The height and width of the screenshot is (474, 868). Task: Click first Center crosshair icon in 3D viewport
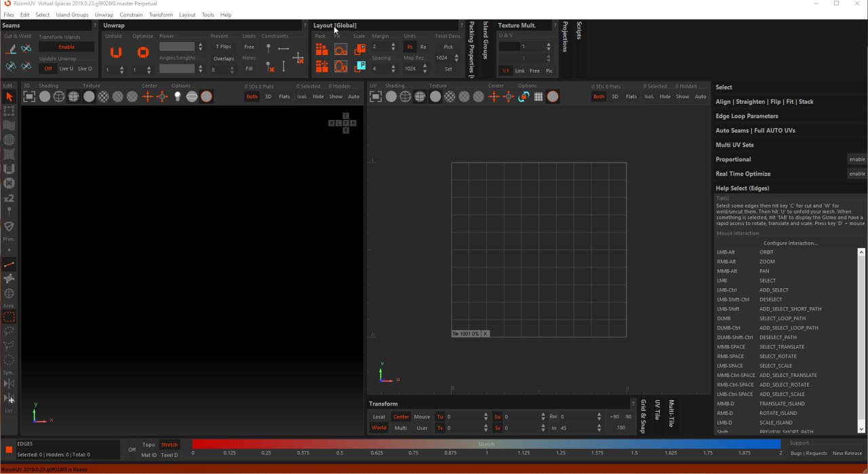click(x=147, y=97)
